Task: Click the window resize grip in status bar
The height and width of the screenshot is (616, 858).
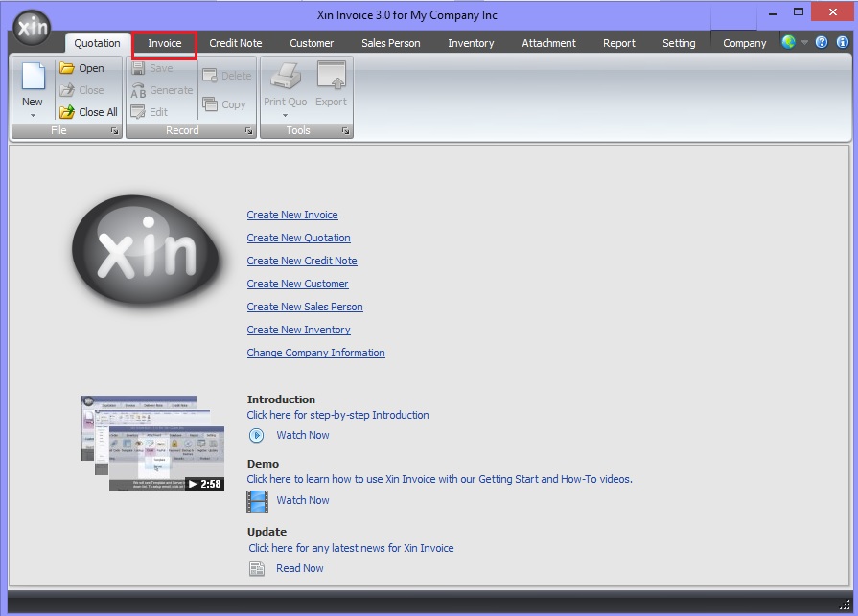Action: [845, 604]
